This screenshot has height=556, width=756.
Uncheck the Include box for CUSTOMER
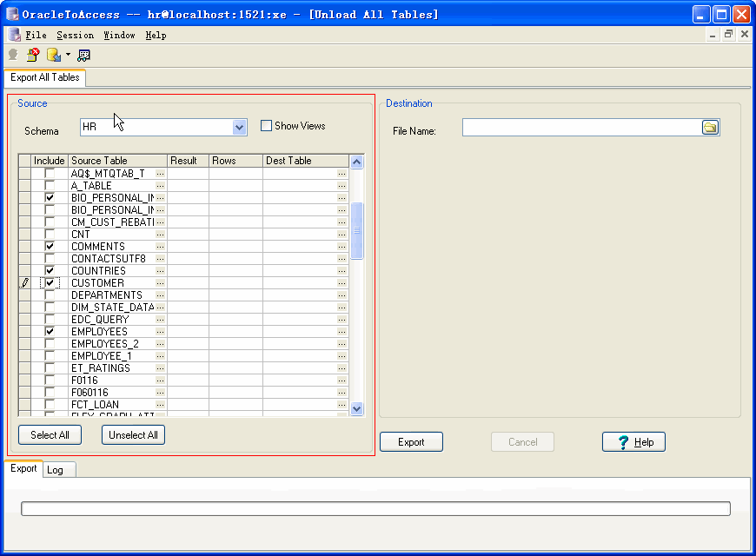pyautogui.click(x=50, y=282)
